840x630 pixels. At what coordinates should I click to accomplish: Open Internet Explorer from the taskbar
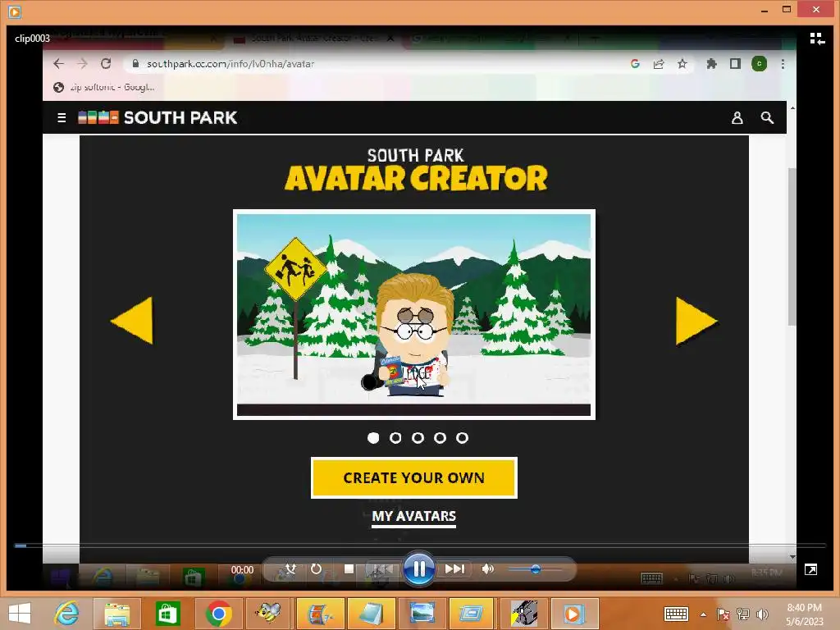[66, 613]
